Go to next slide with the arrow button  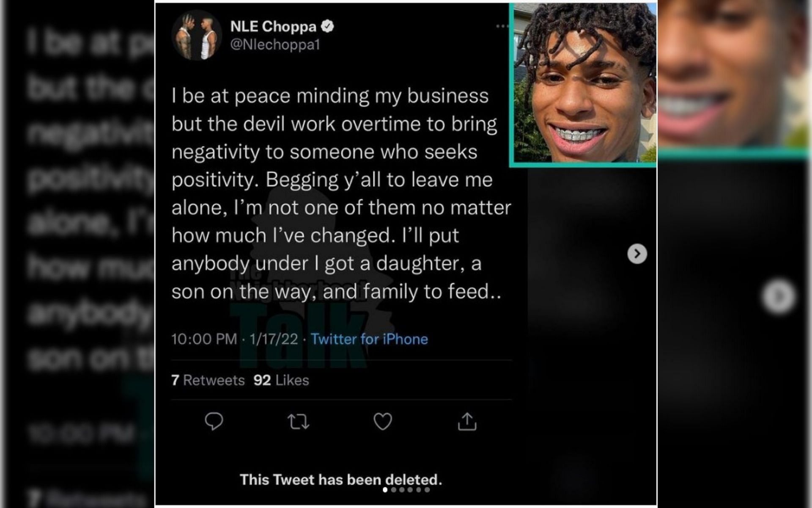pyautogui.click(x=637, y=254)
